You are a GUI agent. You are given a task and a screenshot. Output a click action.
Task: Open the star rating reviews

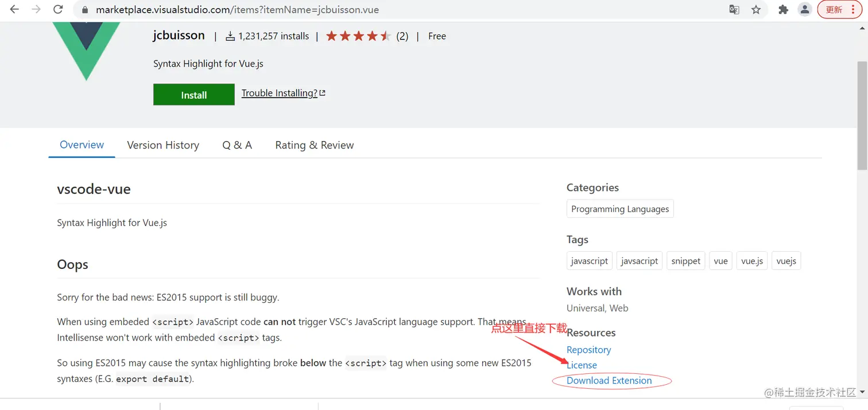click(358, 36)
